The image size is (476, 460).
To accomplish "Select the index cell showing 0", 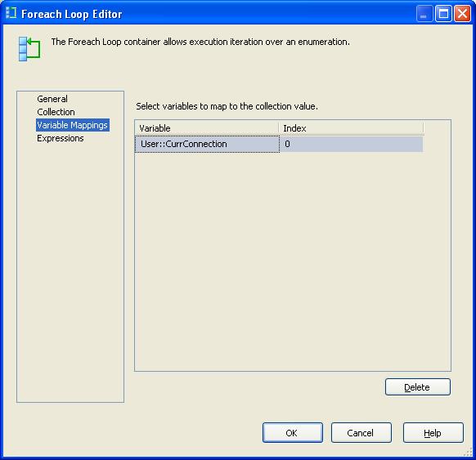I will point(351,144).
